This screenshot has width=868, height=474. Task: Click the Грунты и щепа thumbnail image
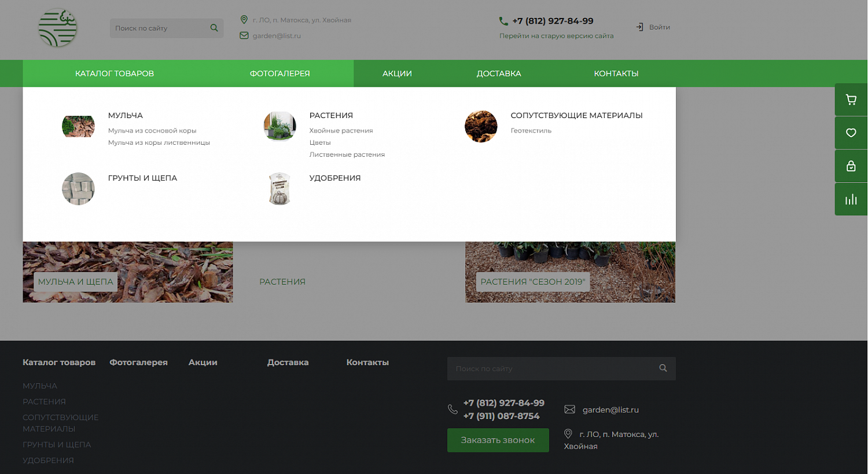point(78,189)
